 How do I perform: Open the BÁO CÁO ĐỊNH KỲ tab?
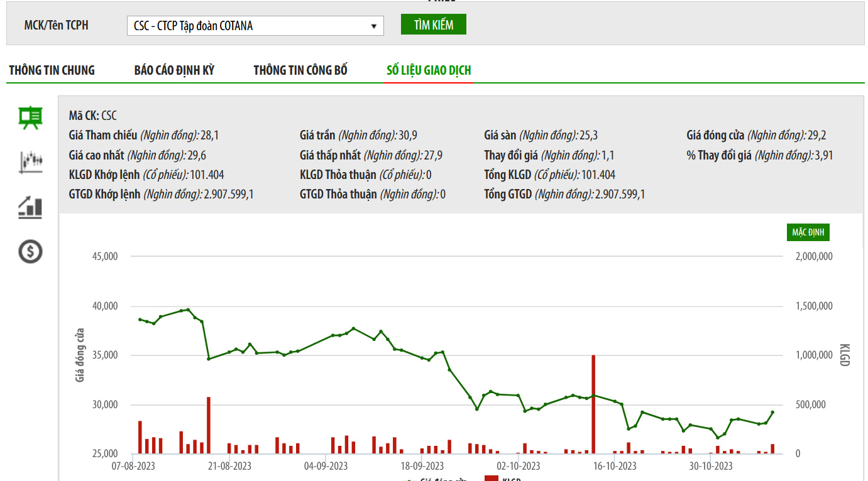[x=174, y=70]
